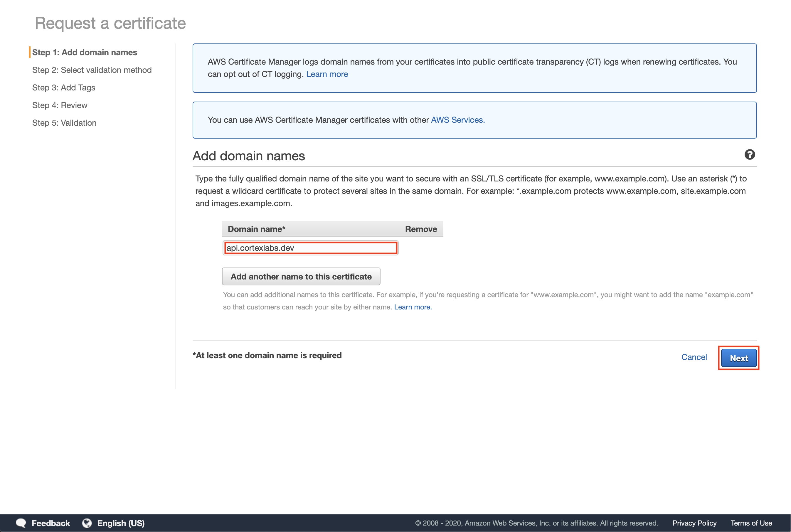Click the Feedback speech bubble icon

click(21, 523)
